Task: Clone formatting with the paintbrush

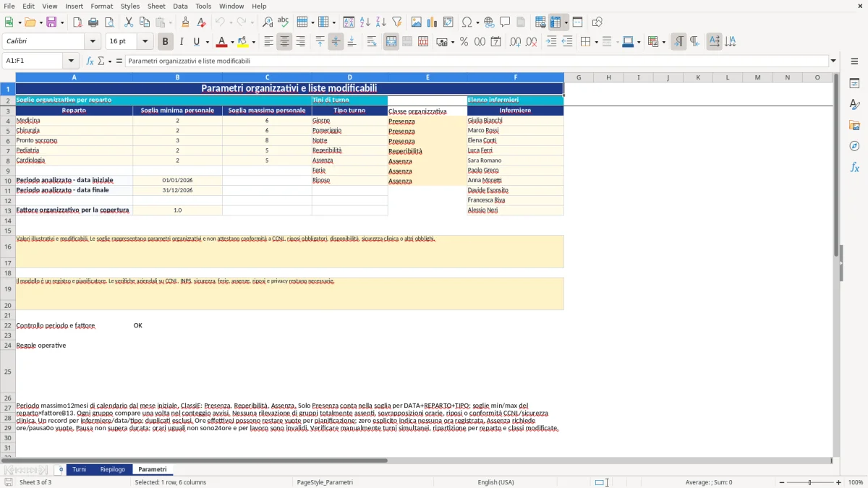Action: (x=186, y=22)
